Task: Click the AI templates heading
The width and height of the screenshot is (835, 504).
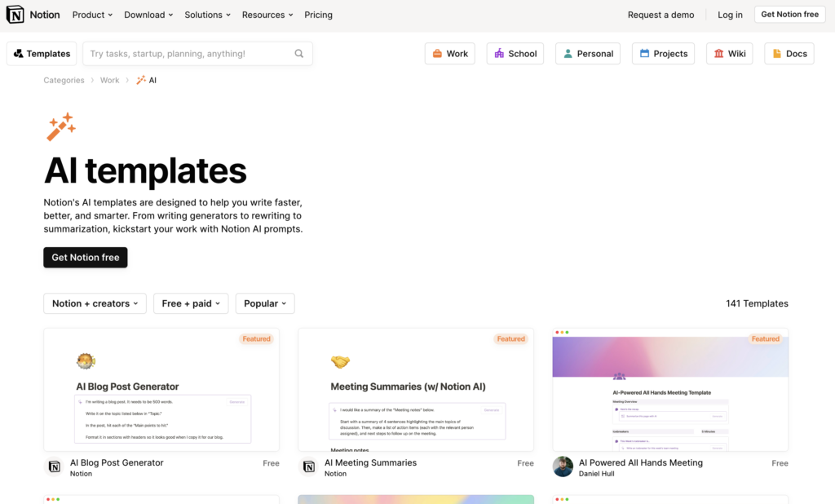Action: click(145, 171)
